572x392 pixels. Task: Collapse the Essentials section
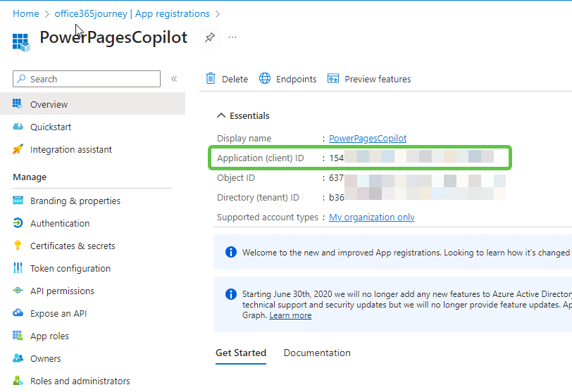tap(222, 115)
